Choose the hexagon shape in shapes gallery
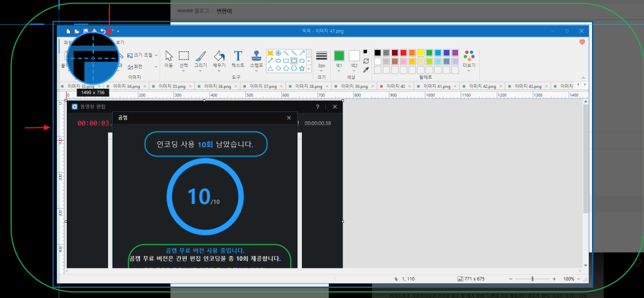 [294, 68]
